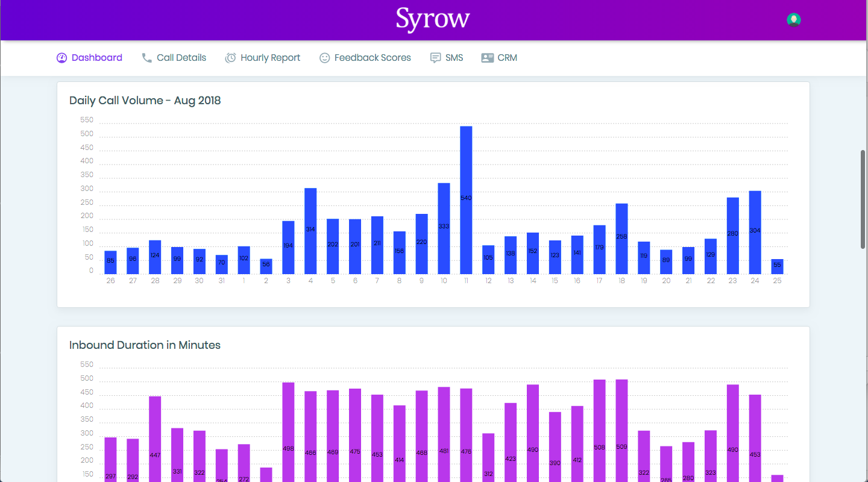This screenshot has height=482, width=868.
Task: Select the purple bar labeled 447
Action: pyautogui.click(x=155, y=439)
